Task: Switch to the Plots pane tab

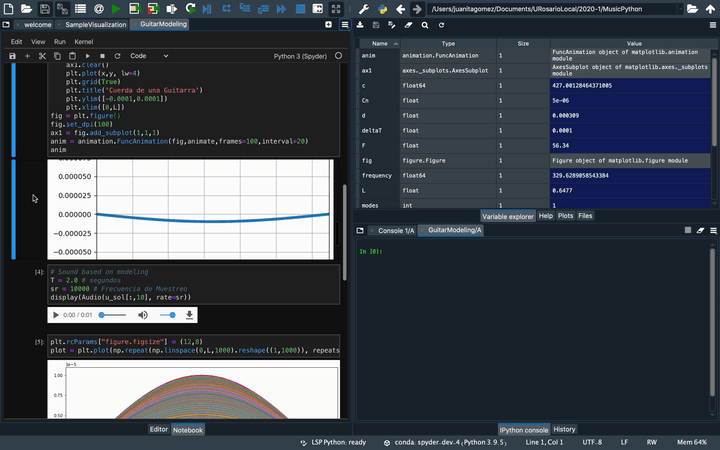Action: [565, 215]
